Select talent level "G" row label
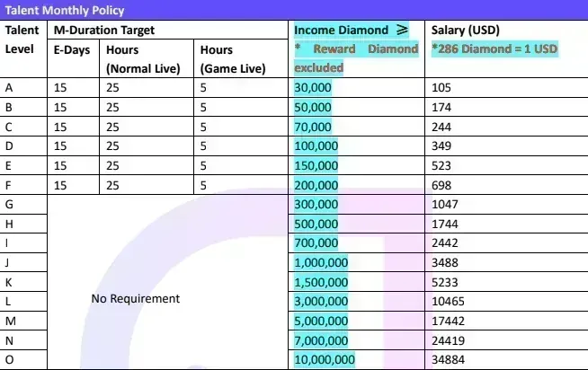This screenshot has height=370, width=588. (x=9, y=204)
